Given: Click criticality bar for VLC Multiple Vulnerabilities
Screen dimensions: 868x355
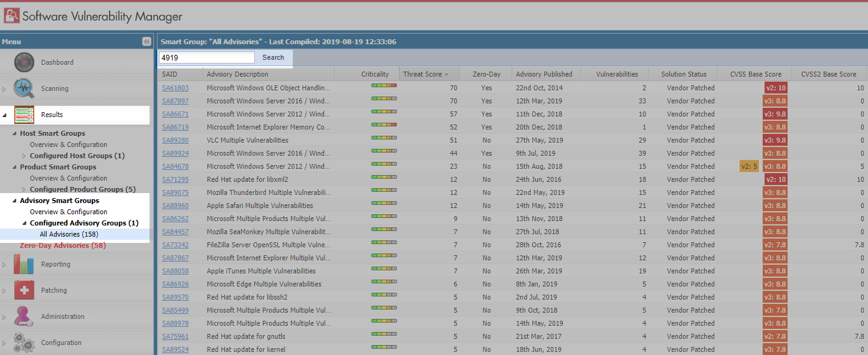Looking at the screenshot, I should point(384,138).
